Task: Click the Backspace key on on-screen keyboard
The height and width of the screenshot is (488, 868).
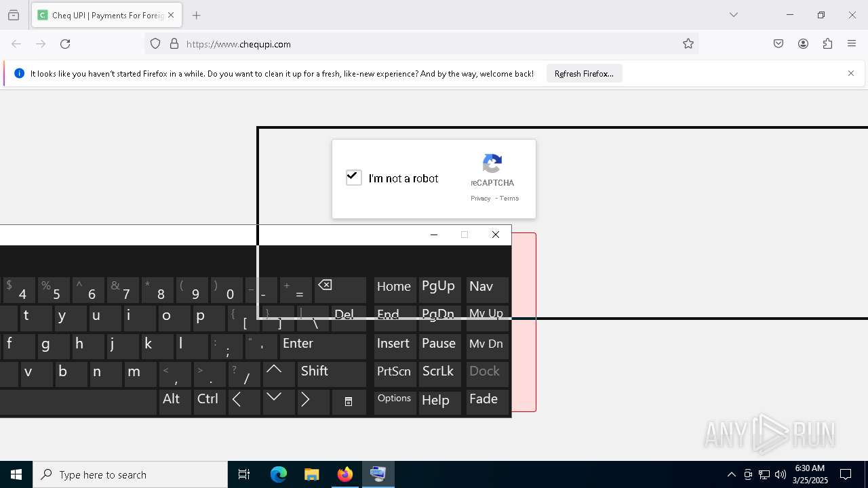Action: pos(341,289)
